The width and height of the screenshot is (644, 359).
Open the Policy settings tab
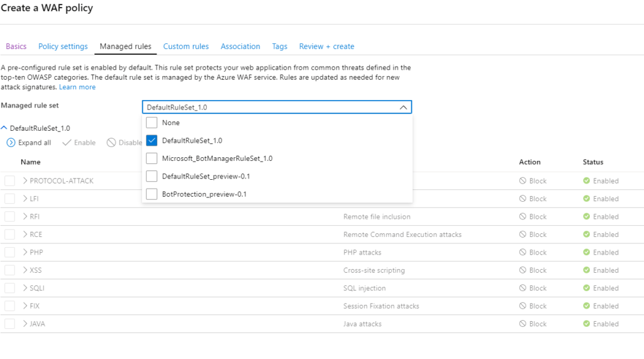pyautogui.click(x=63, y=47)
